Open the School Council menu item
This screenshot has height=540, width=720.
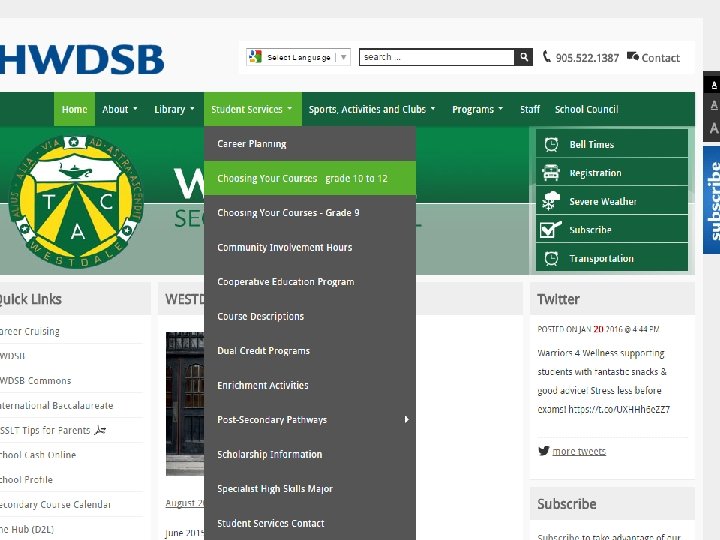[586, 109]
